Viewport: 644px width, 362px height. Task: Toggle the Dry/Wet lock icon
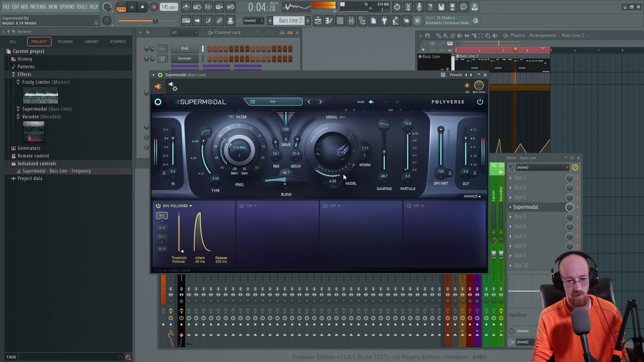click(450, 172)
